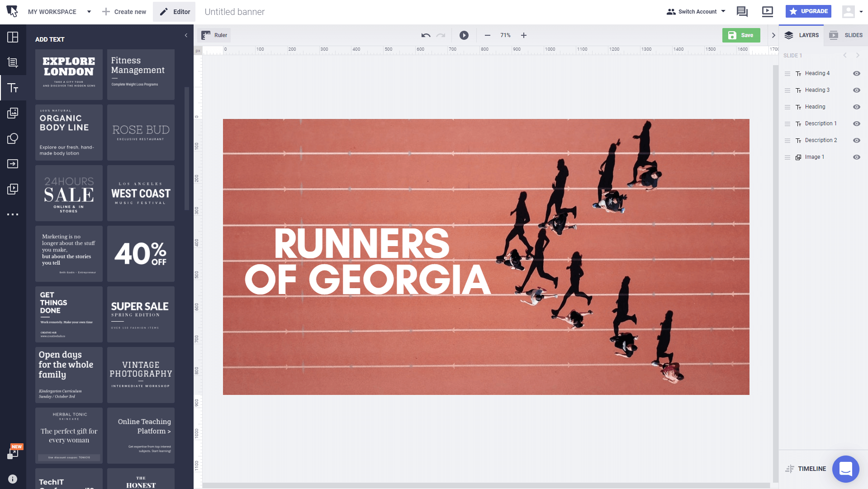The width and height of the screenshot is (868, 489).
Task: Click the info icon at sidebar bottom
Action: (13, 479)
